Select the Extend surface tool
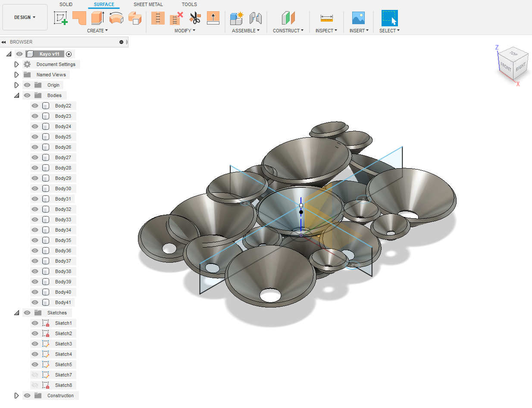532x408 pixels. 213,18
